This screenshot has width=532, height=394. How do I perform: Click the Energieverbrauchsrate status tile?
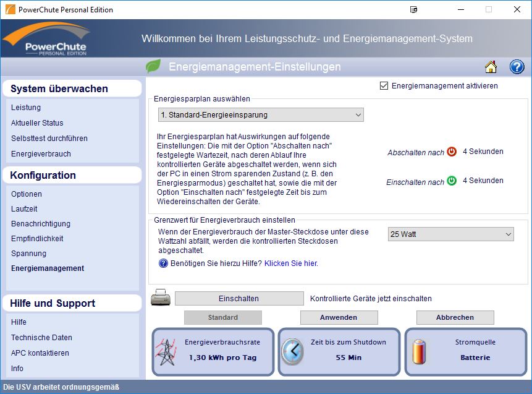213,352
